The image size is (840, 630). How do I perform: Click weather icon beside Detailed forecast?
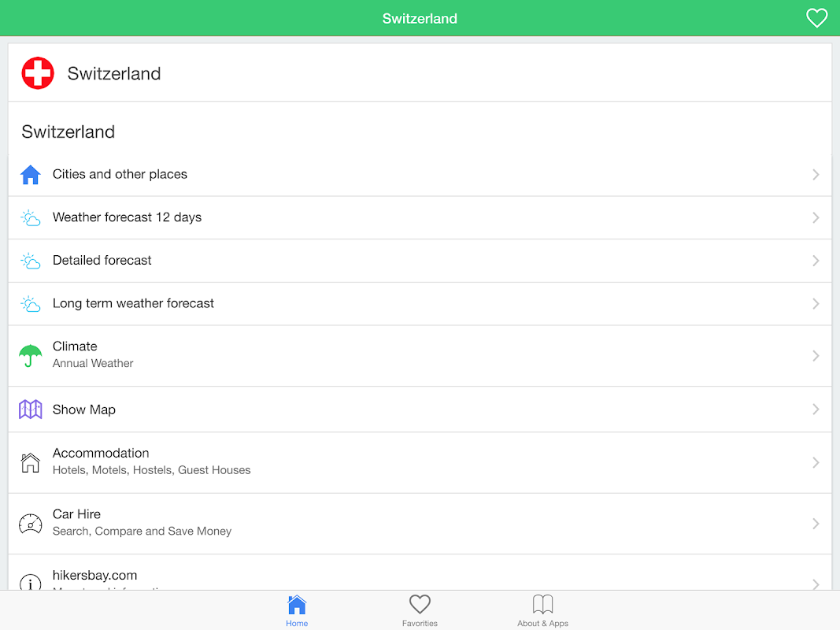pyautogui.click(x=31, y=261)
